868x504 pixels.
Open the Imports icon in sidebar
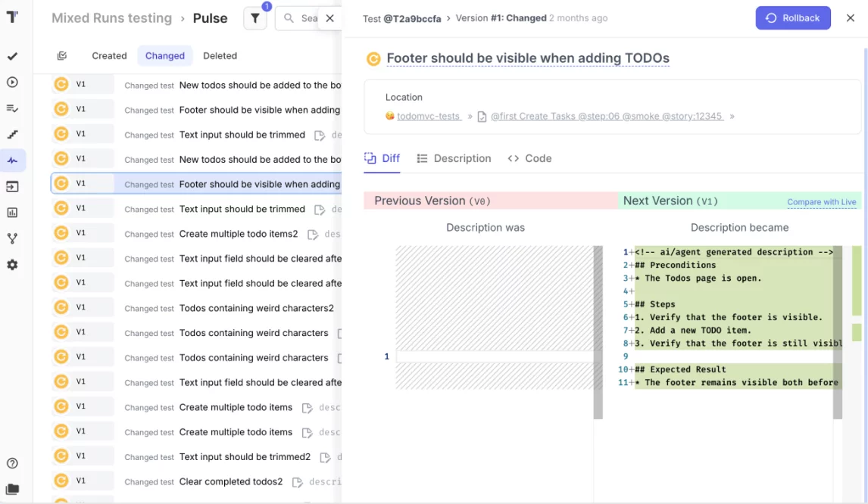[12, 186]
